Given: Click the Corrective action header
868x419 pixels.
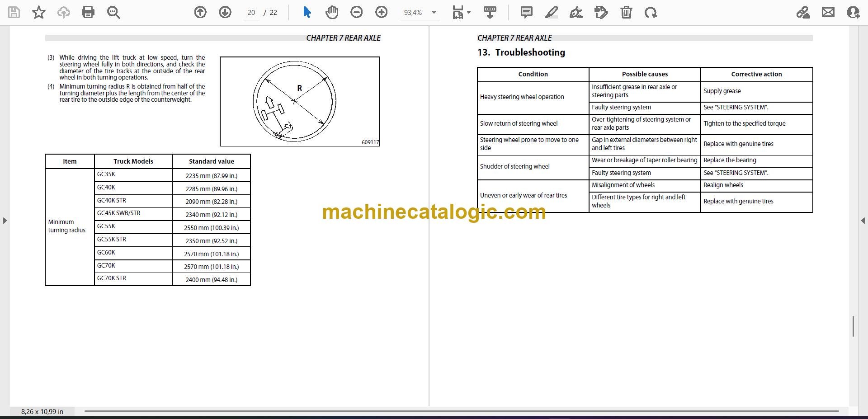Looking at the screenshot, I should click(x=756, y=74).
